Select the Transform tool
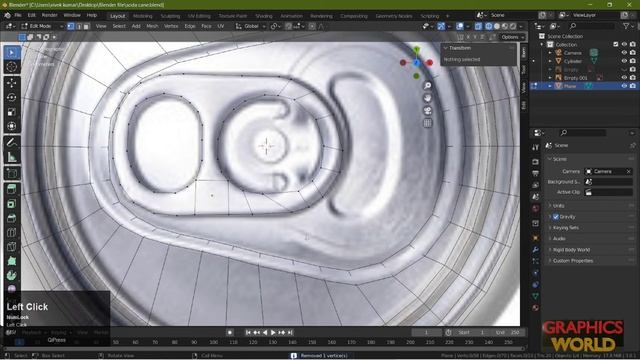This screenshot has width=640, height=360. click(11, 126)
